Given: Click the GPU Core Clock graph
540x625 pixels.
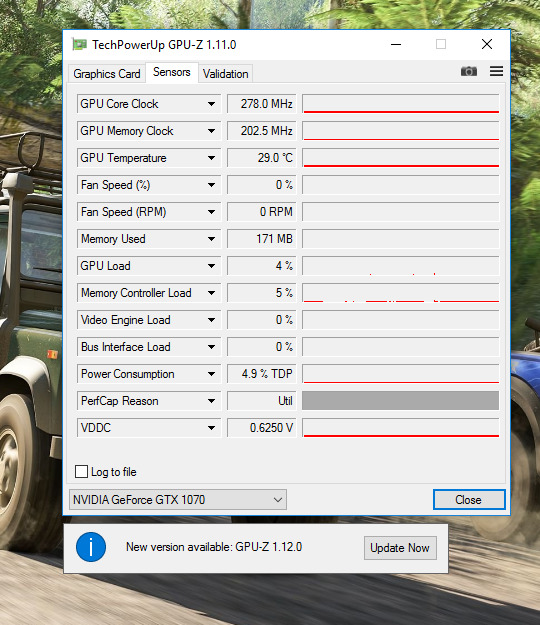Looking at the screenshot, I should [x=401, y=104].
